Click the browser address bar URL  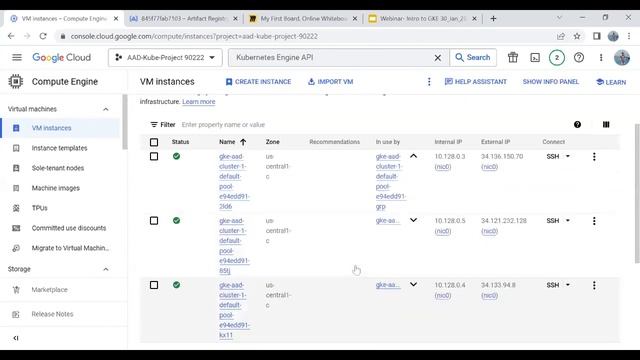(194, 36)
